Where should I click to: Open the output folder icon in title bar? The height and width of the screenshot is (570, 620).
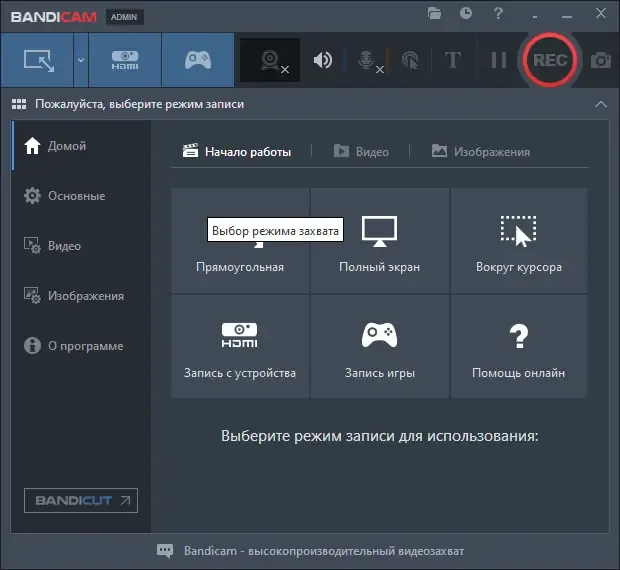434,13
